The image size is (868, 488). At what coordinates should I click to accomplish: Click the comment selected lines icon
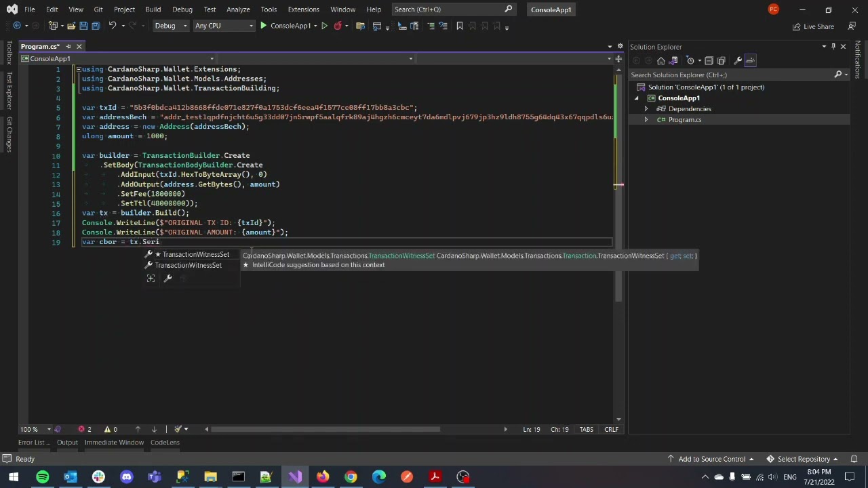coord(431,26)
